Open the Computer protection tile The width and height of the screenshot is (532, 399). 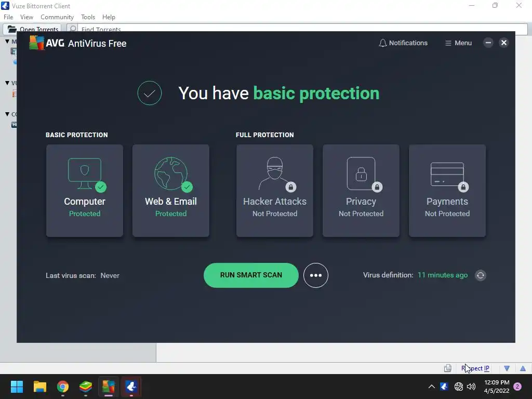85,191
